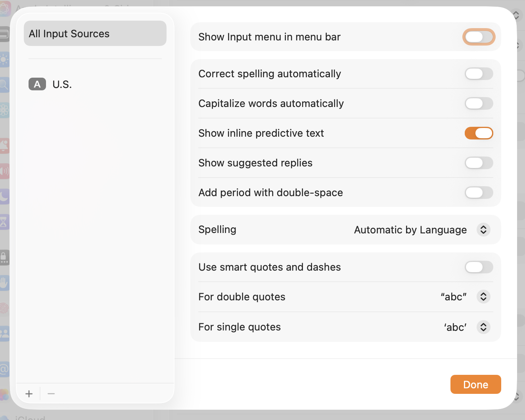
Task: Select All Input Sources in sidebar
Action: pos(95,34)
